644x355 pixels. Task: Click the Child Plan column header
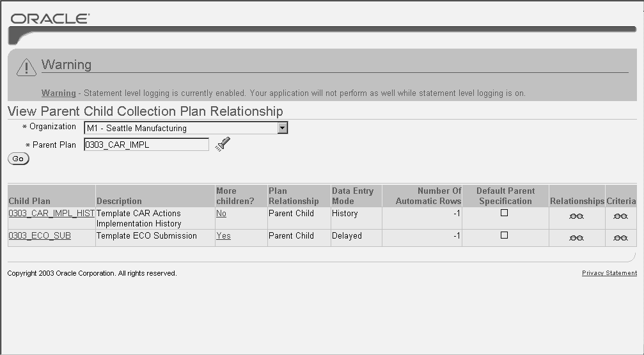click(29, 201)
